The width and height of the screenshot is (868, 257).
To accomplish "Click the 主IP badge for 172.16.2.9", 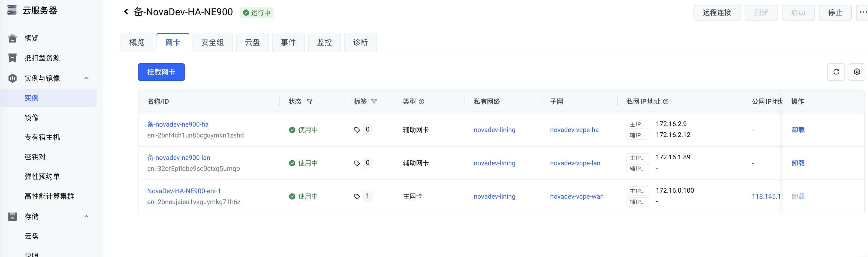I will pyautogui.click(x=638, y=124).
